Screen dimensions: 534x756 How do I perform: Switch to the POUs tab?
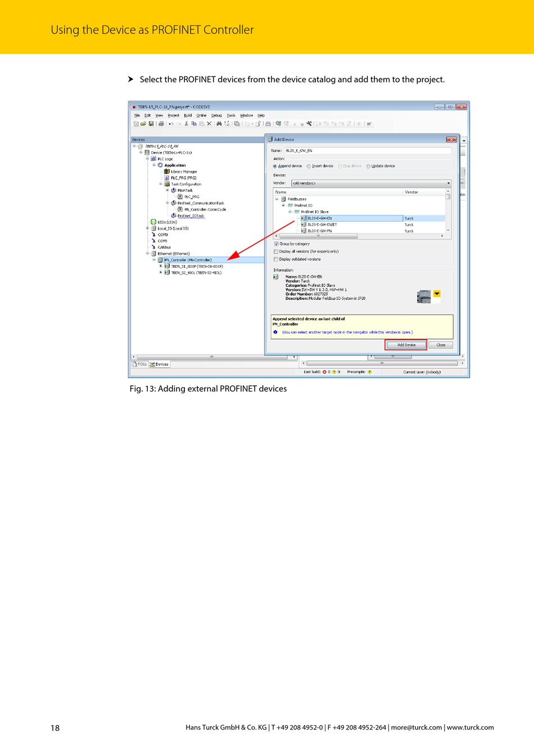pyautogui.click(x=139, y=364)
